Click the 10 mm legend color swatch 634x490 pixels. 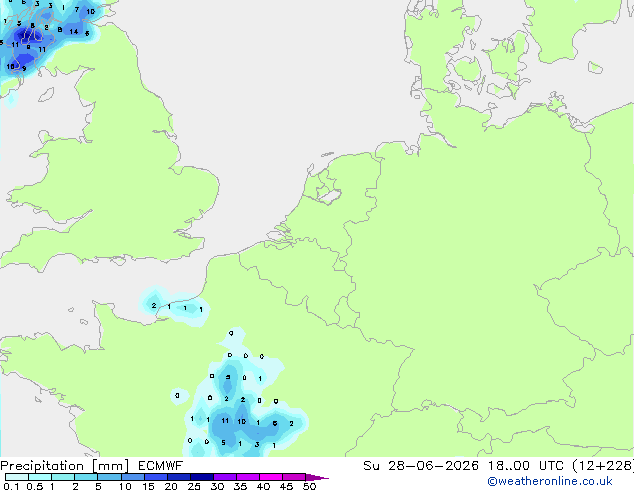(133, 477)
